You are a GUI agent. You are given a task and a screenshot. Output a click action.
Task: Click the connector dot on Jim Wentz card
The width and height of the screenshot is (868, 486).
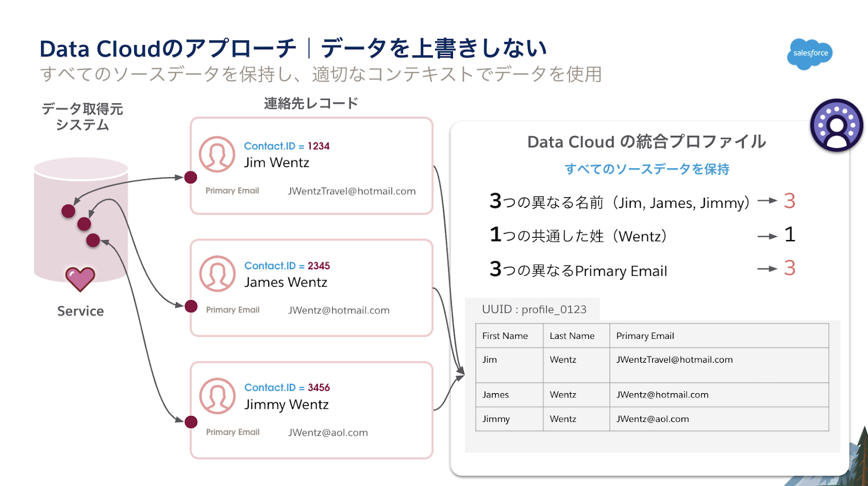(x=190, y=177)
